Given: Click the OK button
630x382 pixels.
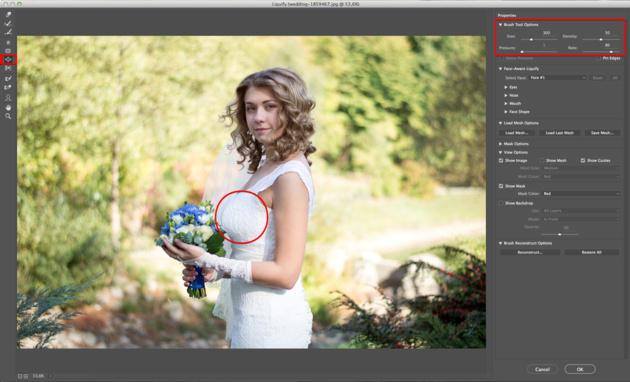Looking at the screenshot, I should tap(580, 369).
